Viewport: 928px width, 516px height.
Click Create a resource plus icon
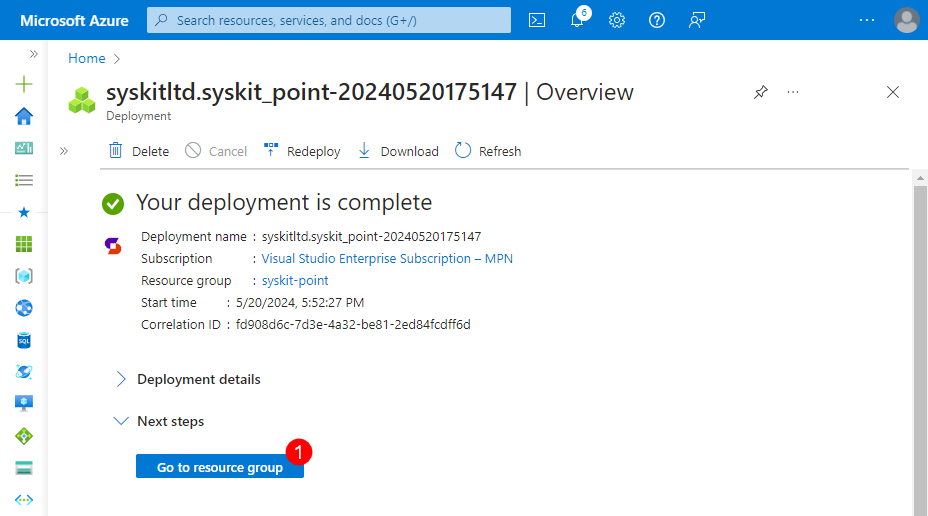coord(24,84)
